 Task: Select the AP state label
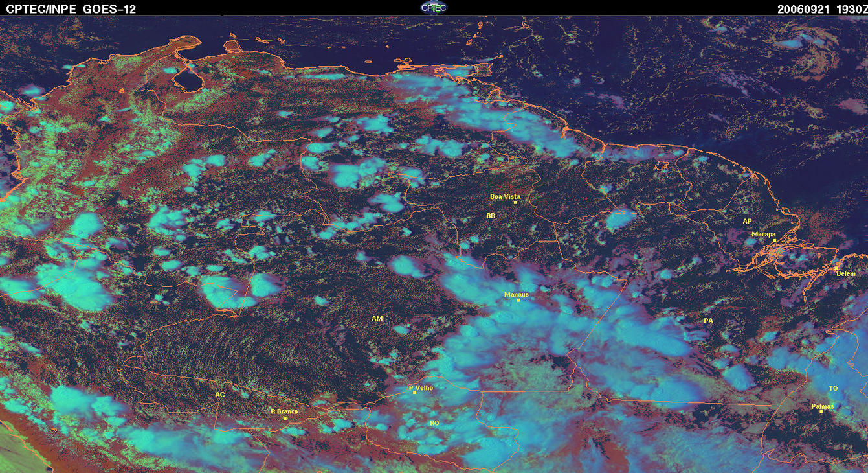click(x=748, y=221)
